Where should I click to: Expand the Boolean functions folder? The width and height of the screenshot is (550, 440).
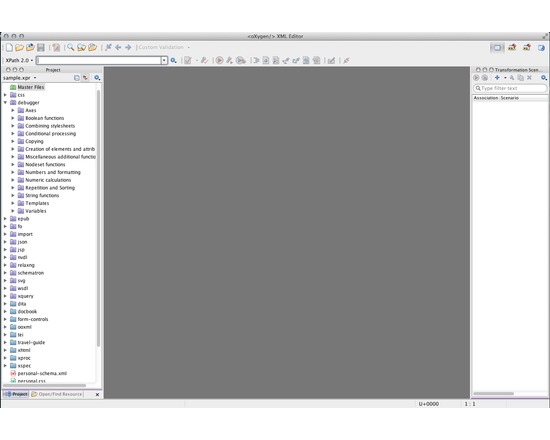click(x=13, y=118)
